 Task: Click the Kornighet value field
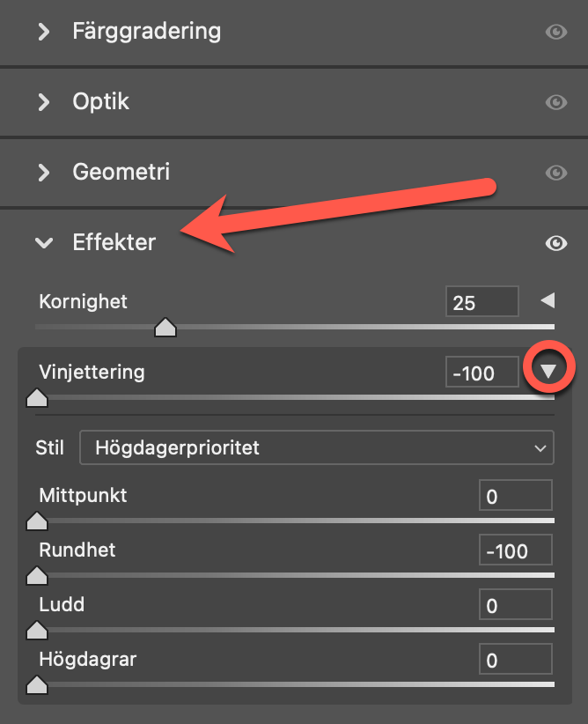pos(481,303)
